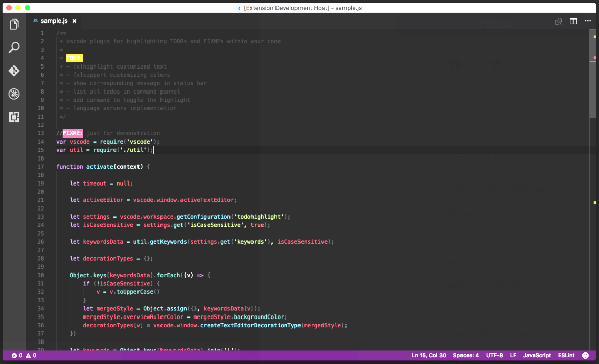Viewport: 599px width, 364px height.
Task: Select the sample.js editor tab
Action: pos(54,21)
